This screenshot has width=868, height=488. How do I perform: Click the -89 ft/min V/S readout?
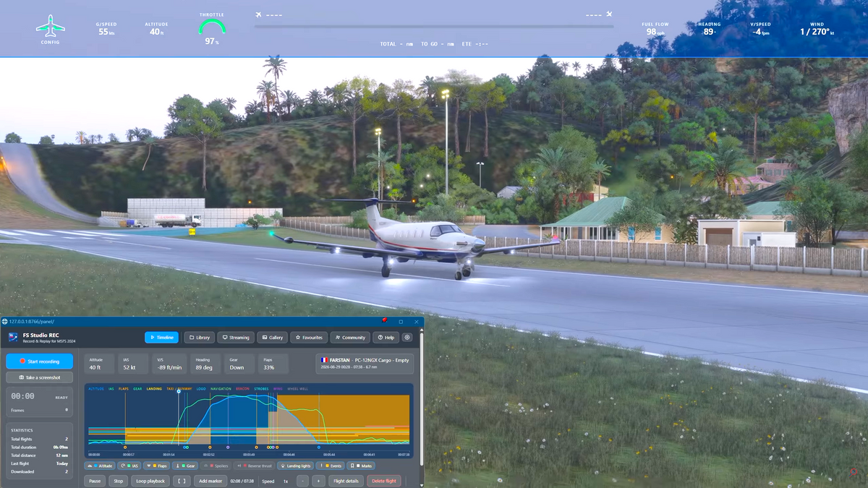169,364
